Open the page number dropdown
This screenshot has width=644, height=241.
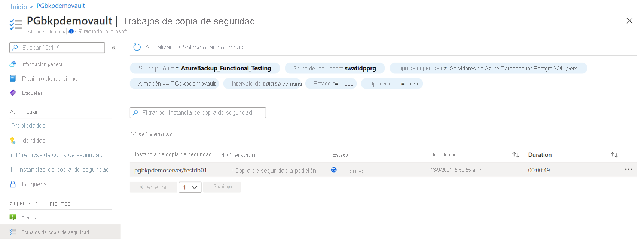click(x=190, y=187)
